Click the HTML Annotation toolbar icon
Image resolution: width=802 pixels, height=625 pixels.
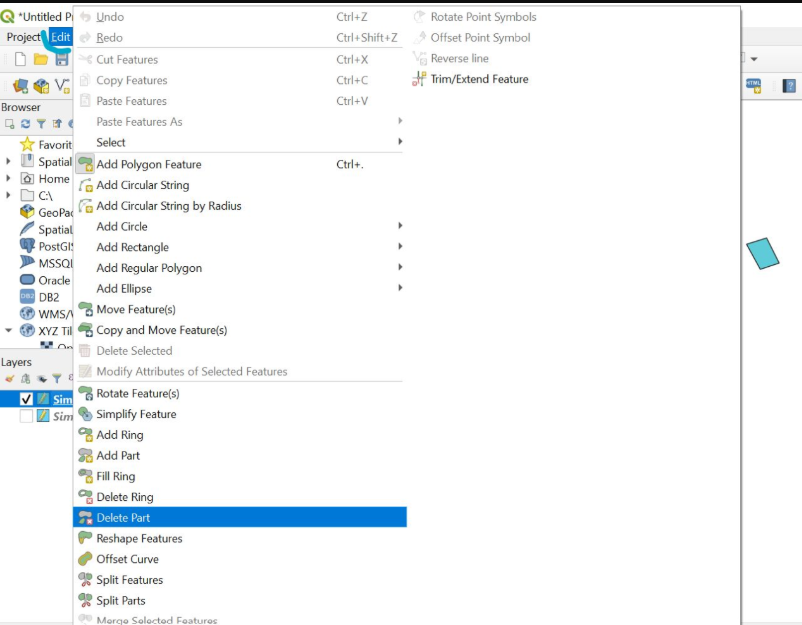[x=753, y=86]
